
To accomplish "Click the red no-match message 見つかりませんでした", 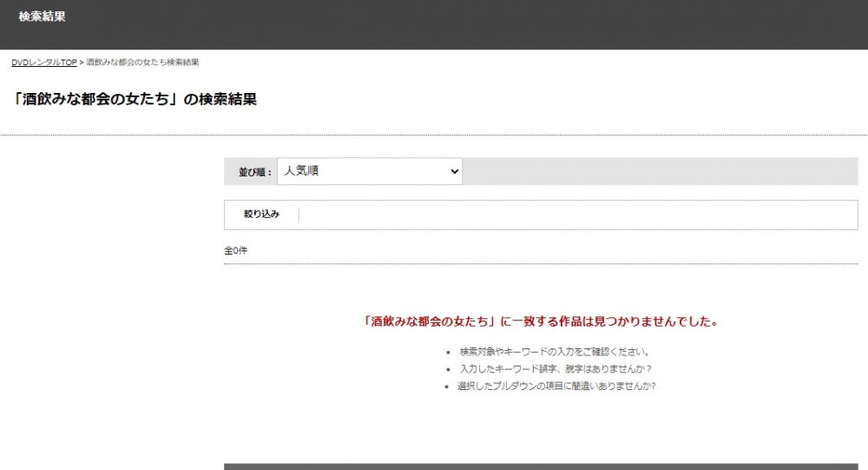I will (540, 321).
